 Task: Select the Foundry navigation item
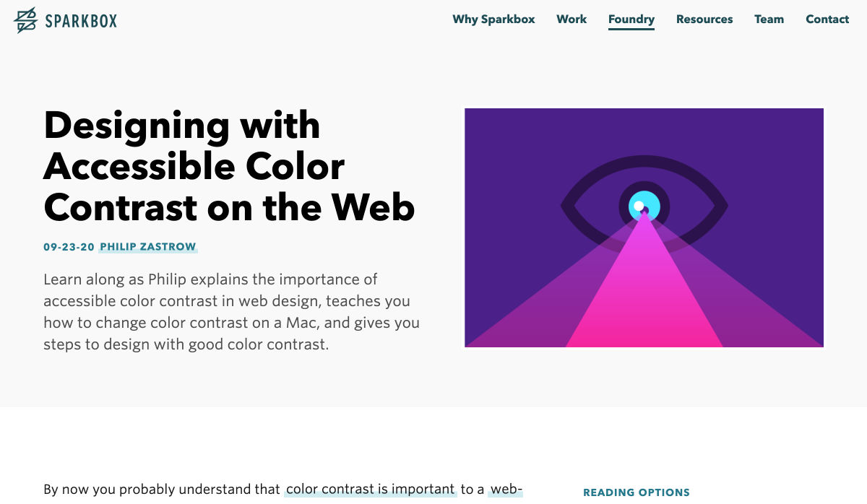click(x=631, y=19)
